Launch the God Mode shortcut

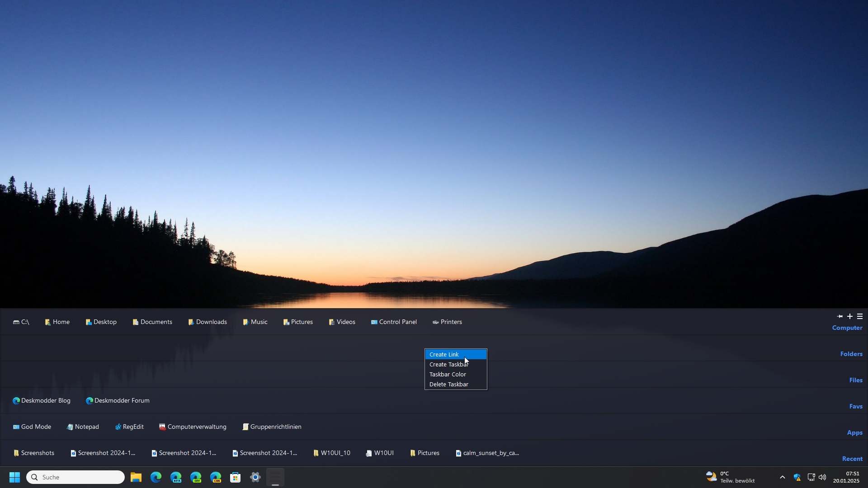pos(32,427)
